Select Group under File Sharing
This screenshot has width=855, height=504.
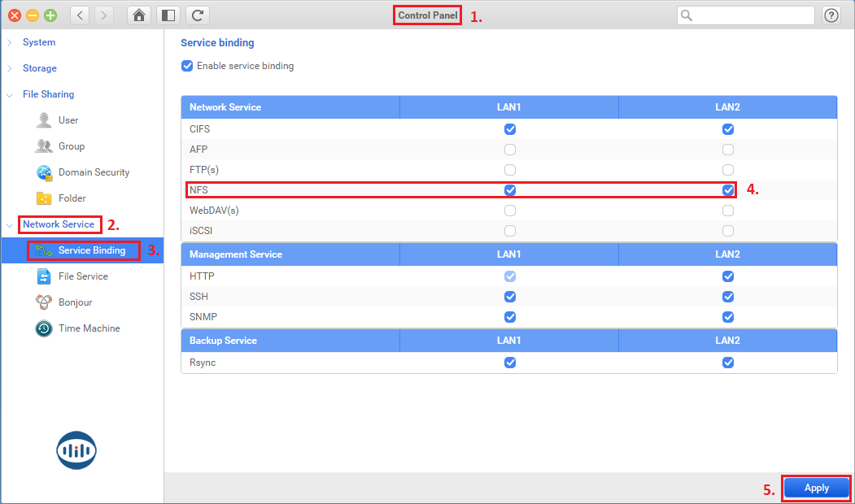click(x=71, y=146)
